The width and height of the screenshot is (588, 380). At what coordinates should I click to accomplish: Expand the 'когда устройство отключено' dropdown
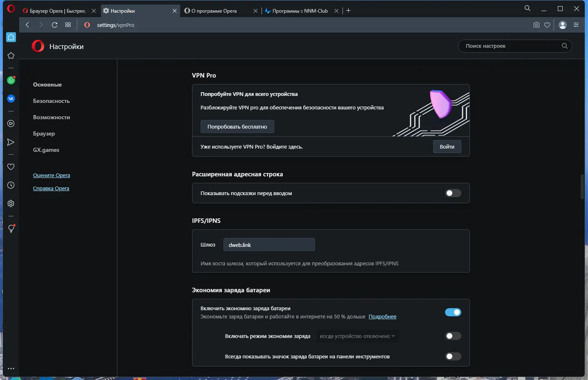point(358,336)
